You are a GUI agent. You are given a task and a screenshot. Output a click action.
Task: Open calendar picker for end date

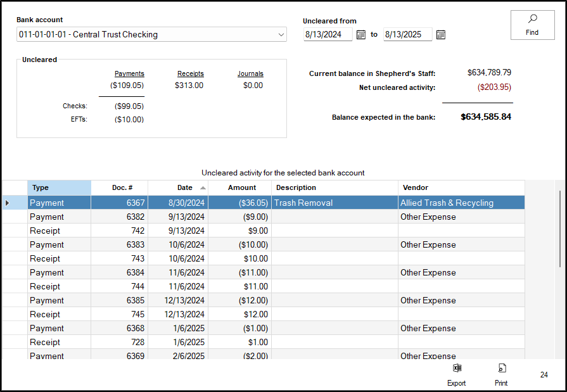pos(441,35)
